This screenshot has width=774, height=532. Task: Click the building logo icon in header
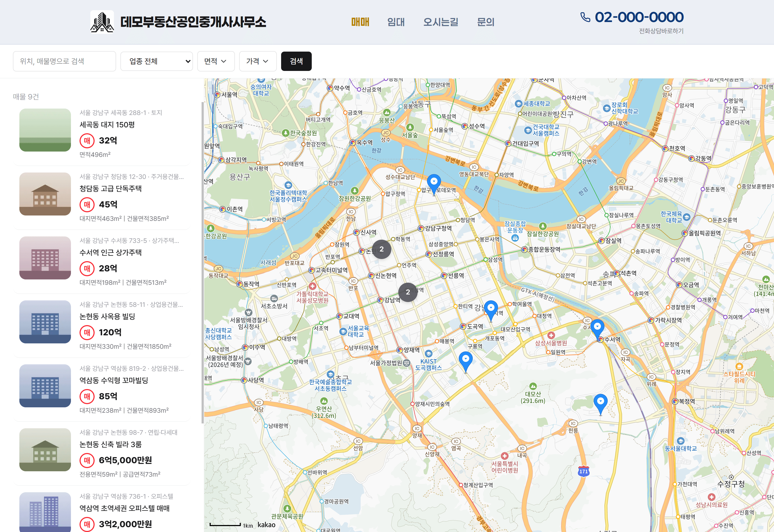(102, 22)
